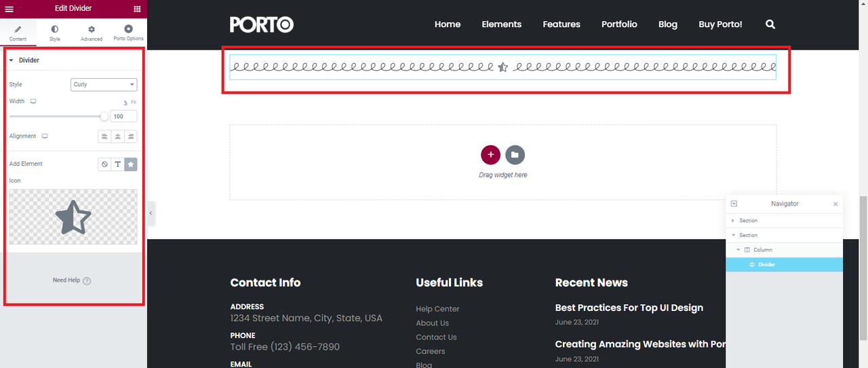
Task: Click the phone number (123) 456-7890
Action: click(x=305, y=347)
